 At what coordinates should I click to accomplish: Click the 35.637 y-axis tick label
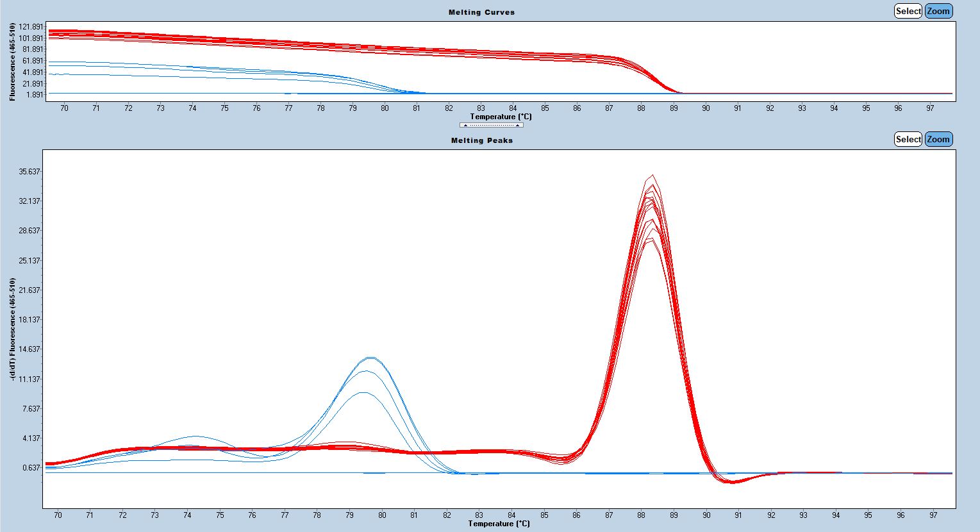[x=29, y=172]
